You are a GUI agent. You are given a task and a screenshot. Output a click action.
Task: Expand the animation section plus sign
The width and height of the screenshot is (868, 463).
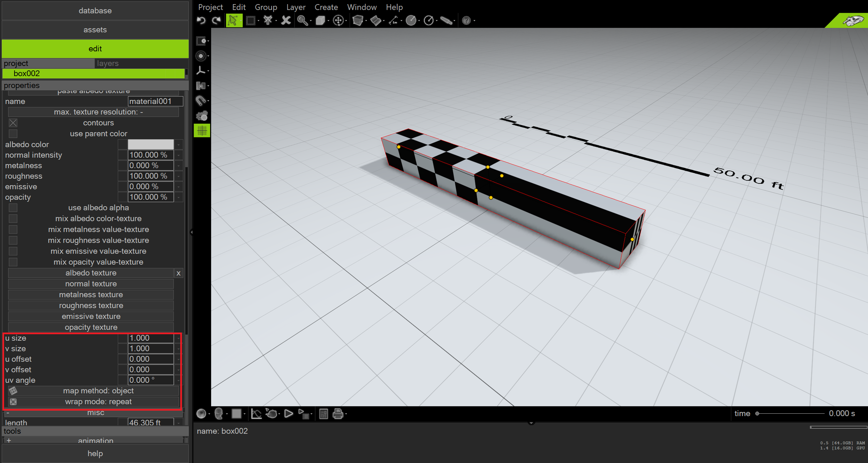coord(9,440)
